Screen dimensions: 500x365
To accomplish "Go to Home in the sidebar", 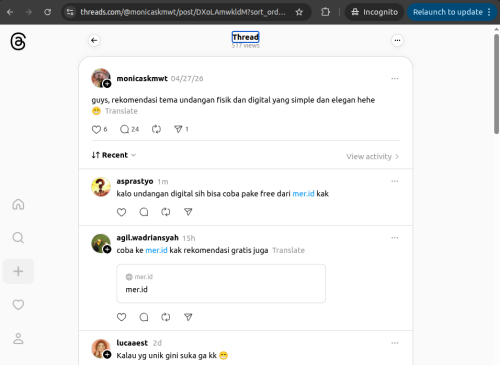I will [x=18, y=204].
